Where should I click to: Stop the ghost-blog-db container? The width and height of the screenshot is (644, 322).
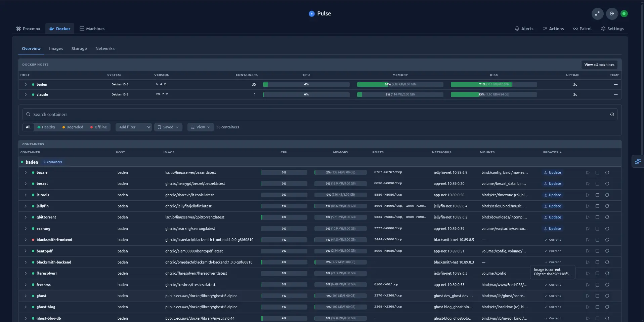pos(597,318)
